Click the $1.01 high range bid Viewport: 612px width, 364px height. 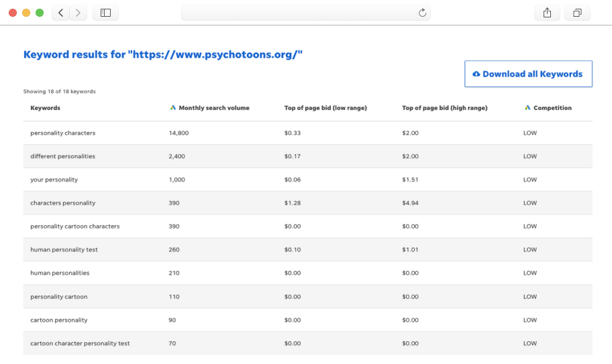pyautogui.click(x=410, y=250)
